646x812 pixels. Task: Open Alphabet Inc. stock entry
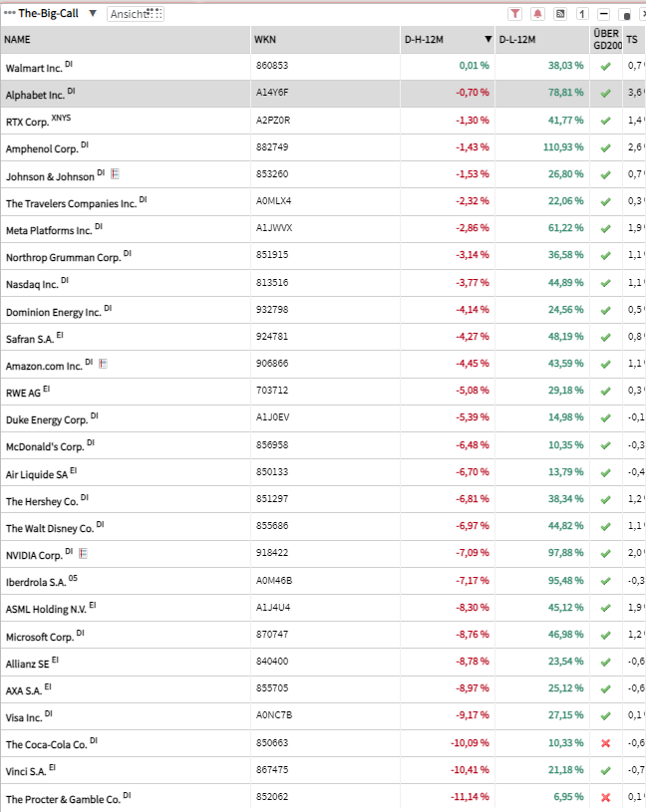(35, 95)
